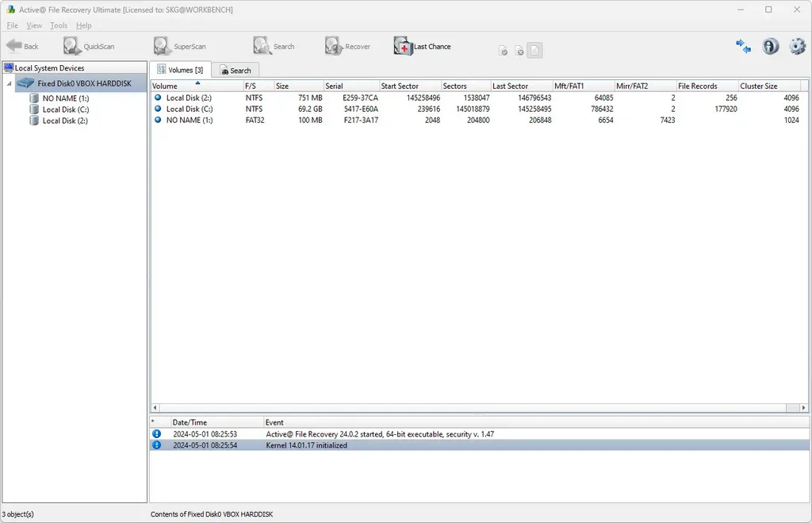Sort by the Sectors column header
This screenshot has height=523, width=812.
click(x=466, y=86)
